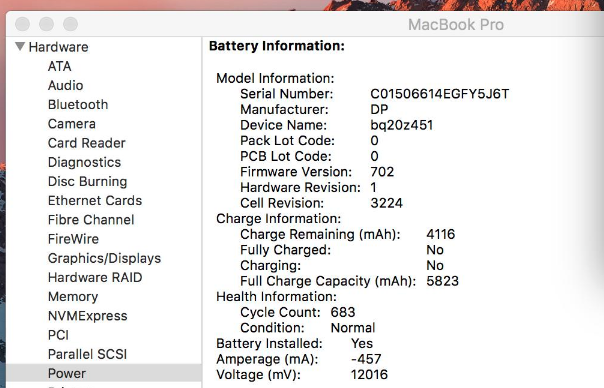Open NVMExpress section

point(87,316)
